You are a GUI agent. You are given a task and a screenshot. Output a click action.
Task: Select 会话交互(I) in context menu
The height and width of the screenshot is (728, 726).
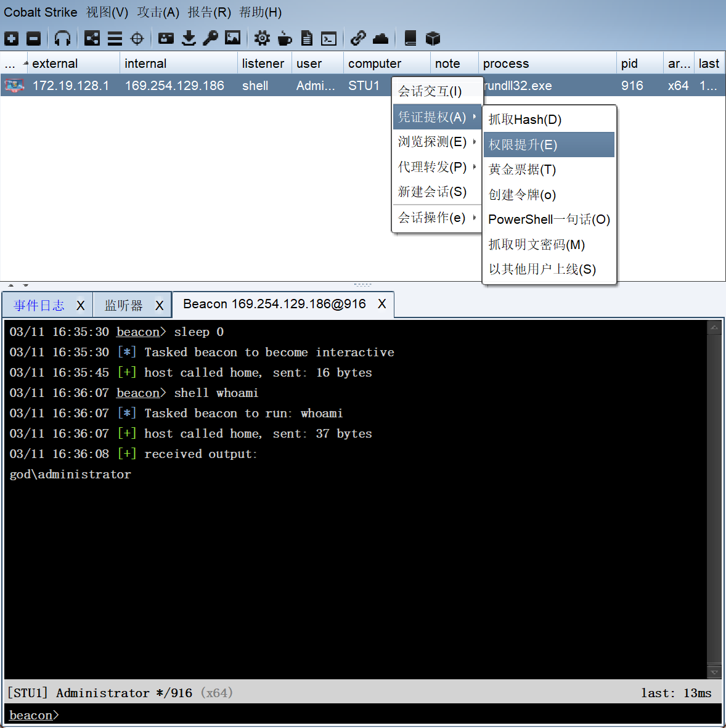pos(437,91)
